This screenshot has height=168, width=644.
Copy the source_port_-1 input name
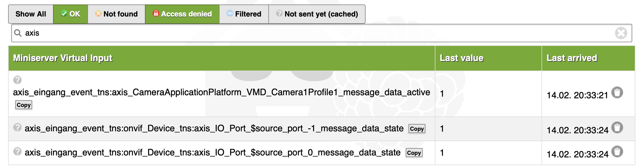pyautogui.click(x=417, y=129)
